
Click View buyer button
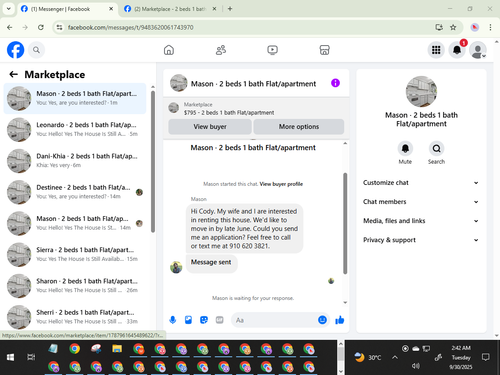click(210, 127)
